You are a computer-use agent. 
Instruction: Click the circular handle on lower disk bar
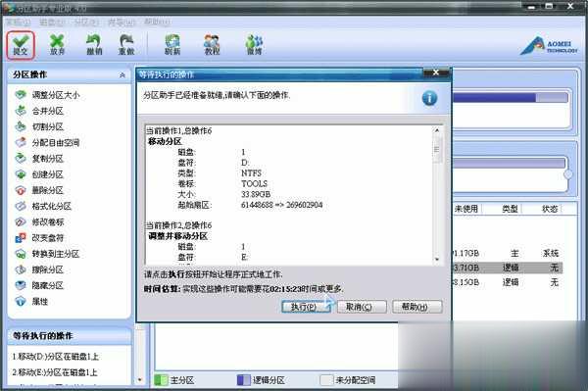tap(568, 174)
